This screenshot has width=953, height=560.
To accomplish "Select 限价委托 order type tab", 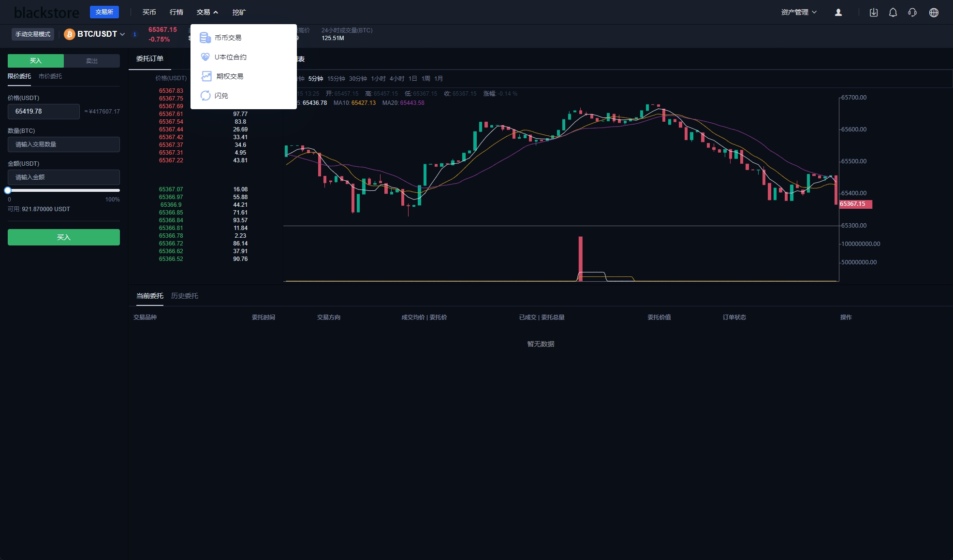I will pos(20,76).
